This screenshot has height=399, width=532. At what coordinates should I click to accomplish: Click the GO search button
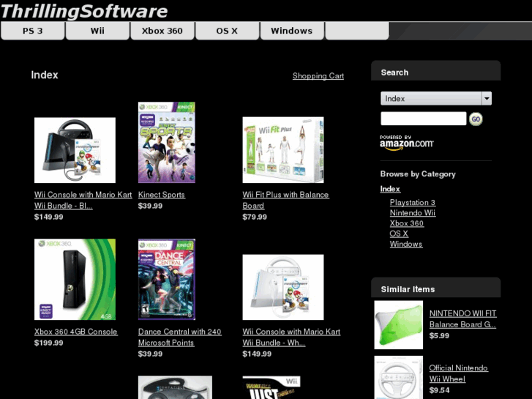[x=476, y=119]
